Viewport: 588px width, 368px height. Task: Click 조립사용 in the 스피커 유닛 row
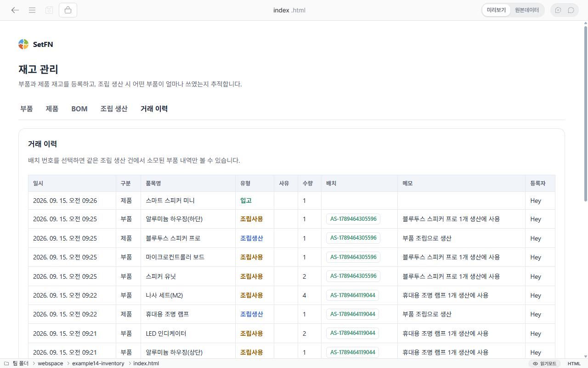click(252, 276)
